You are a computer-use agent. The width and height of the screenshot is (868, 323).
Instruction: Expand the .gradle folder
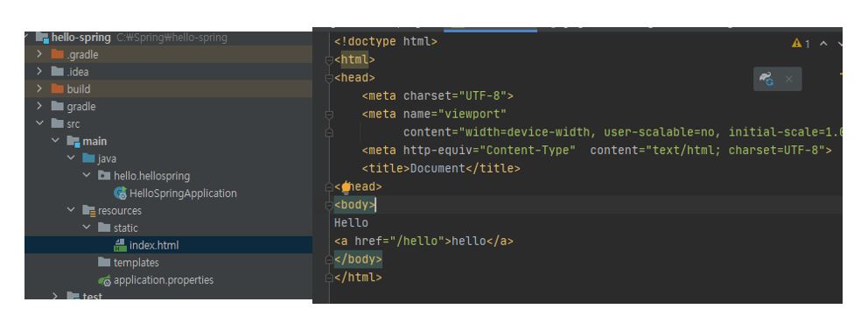[39, 54]
